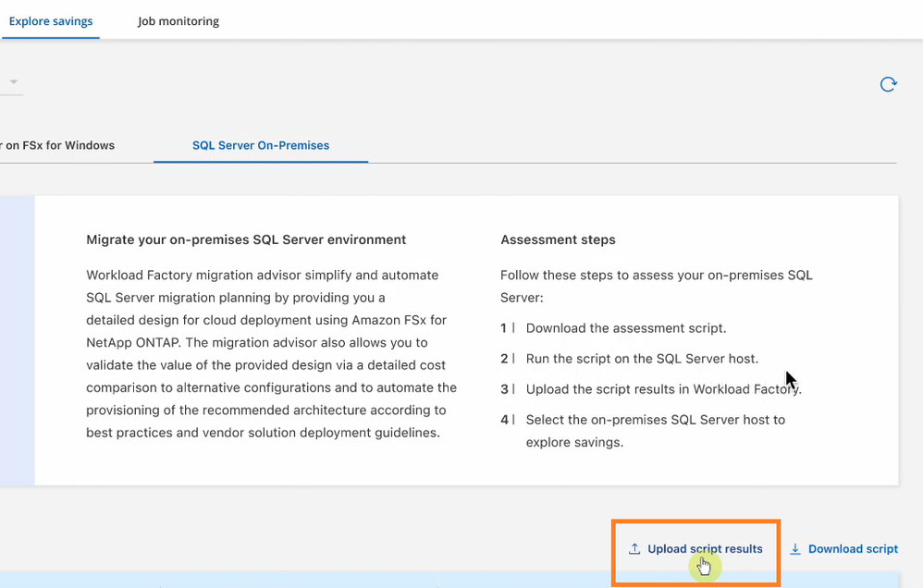Viewport: 923px width, 588px height.
Task: Click the Migrate your on-premises SQL Server heading
Action: pos(246,239)
